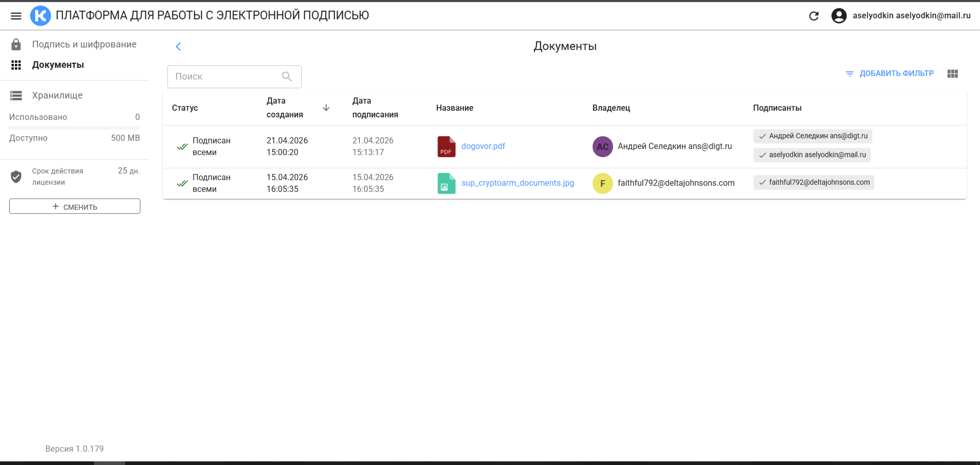Open the dogovor.pdf document link
This screenshot has height=465, width=980.
(483, 146)
